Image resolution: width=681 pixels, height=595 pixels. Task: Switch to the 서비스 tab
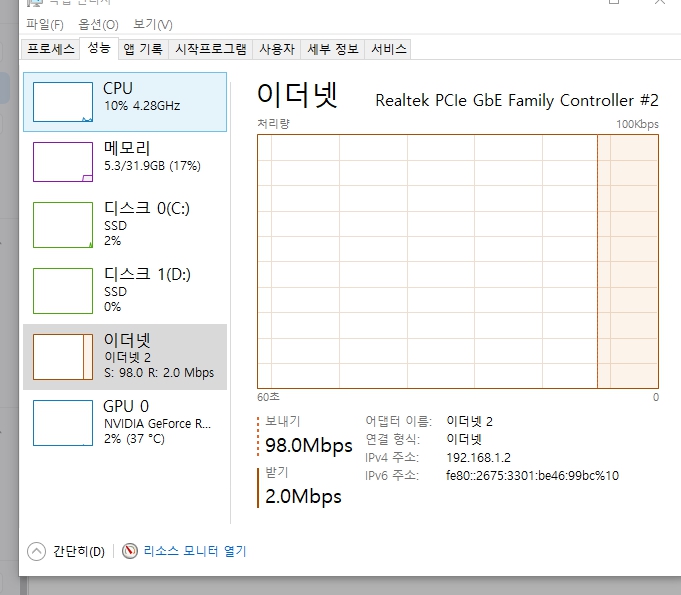pos(388,49)
